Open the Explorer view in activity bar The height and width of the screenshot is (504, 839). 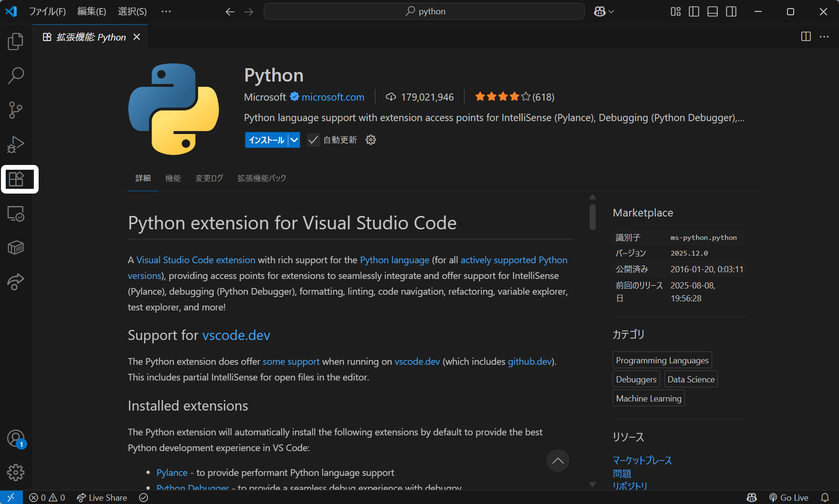coord(16,41)
